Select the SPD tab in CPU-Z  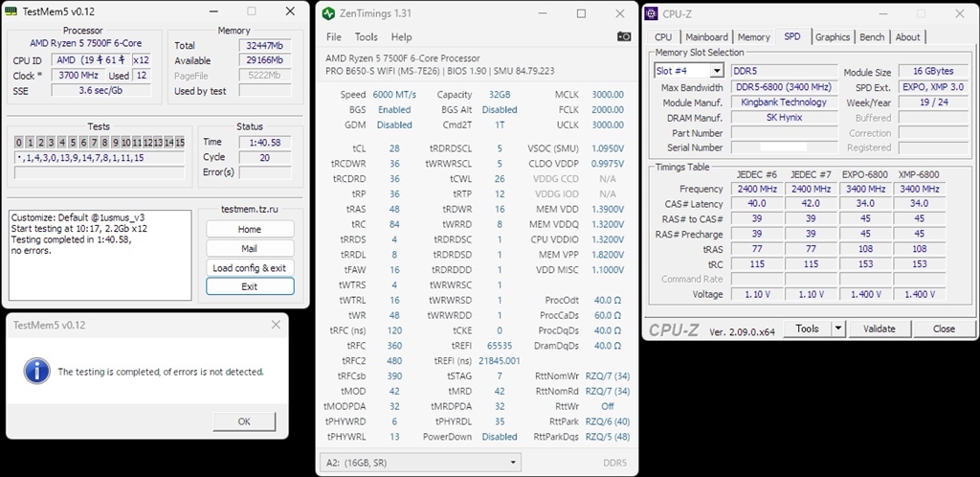[791, 36]
